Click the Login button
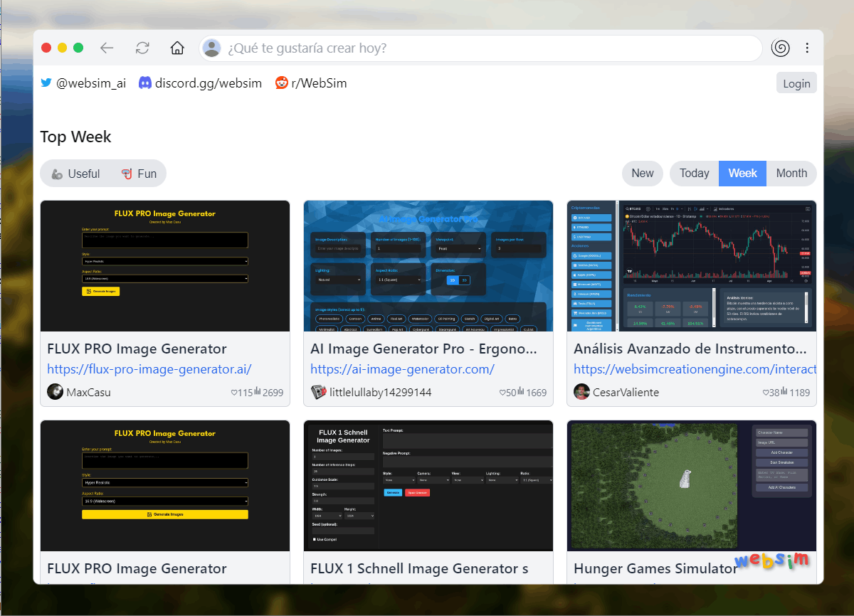Viewport: 854px width, 616px height. click(796, 83)
